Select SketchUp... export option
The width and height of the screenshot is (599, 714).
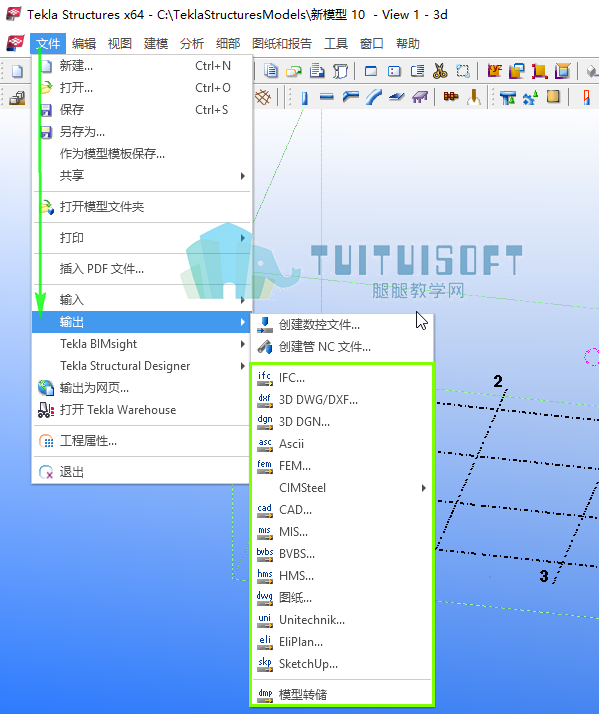pos(342,663)
